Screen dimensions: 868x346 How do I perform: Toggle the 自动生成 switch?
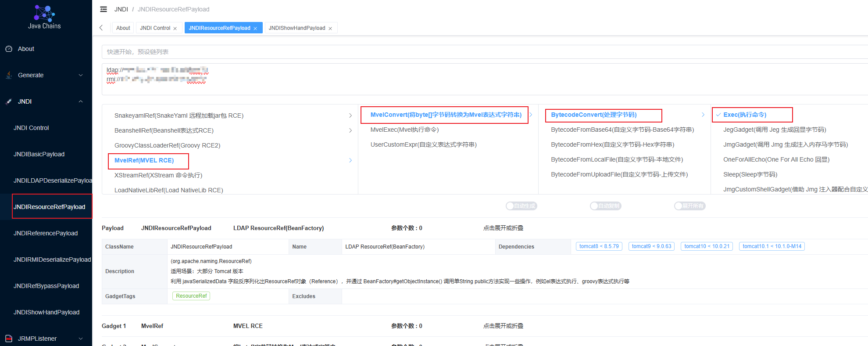coord(521,206)
